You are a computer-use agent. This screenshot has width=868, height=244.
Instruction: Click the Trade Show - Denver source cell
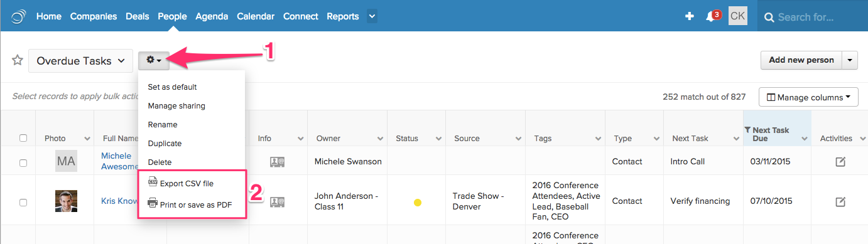coord(477,201)
